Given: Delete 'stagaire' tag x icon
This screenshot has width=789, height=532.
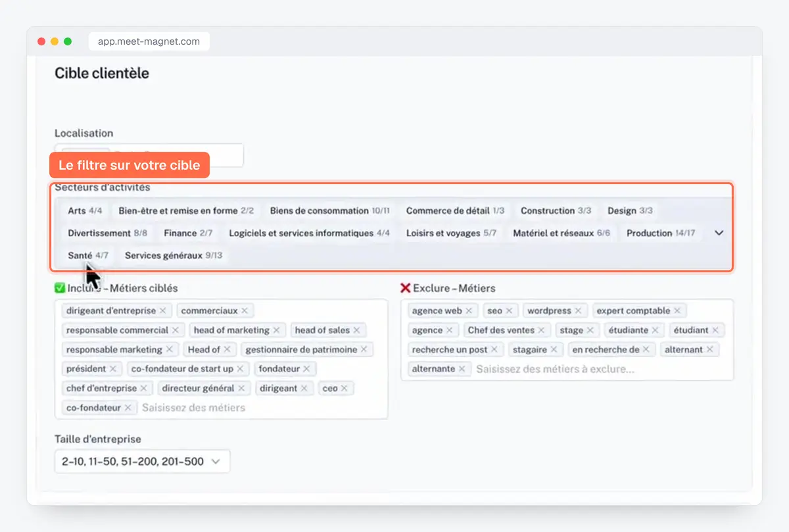Looking at the screenshot, I should [x=554, y=349].
